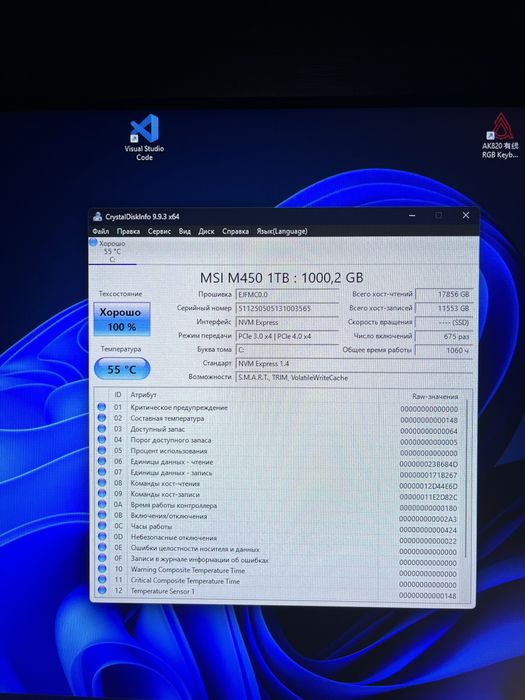Click the Скорость вращения value (SSD)
525x700 pixels.
pyautogui.click(x=444, y=322)
